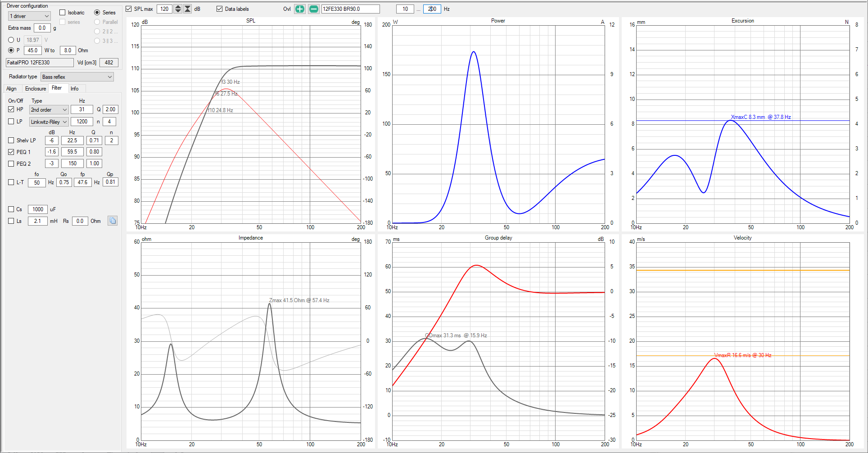868x453 pixels.
Task: Click the overlay name 12FE330 BR90.0 field
Action: point(351,9)
